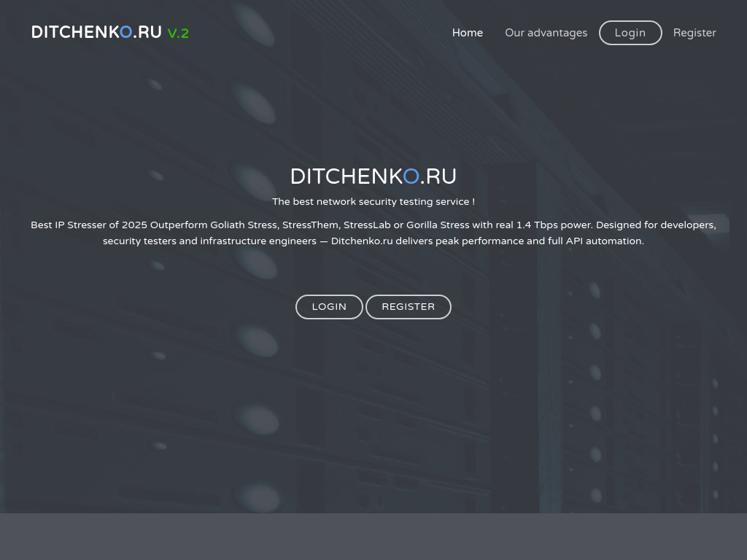Open Our advantages from the menu bar
This screenshot has width=747, height=560.
[546, 33]
